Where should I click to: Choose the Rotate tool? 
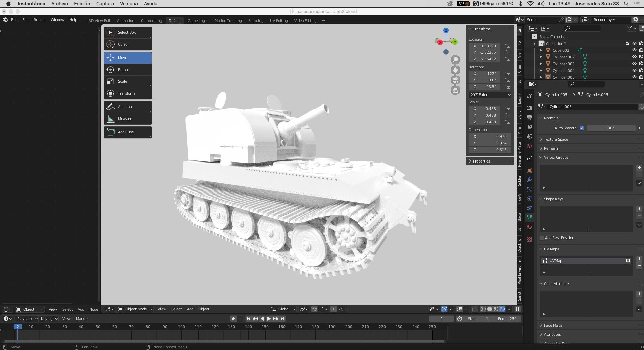pyautogui.click(x=128, y=70)
